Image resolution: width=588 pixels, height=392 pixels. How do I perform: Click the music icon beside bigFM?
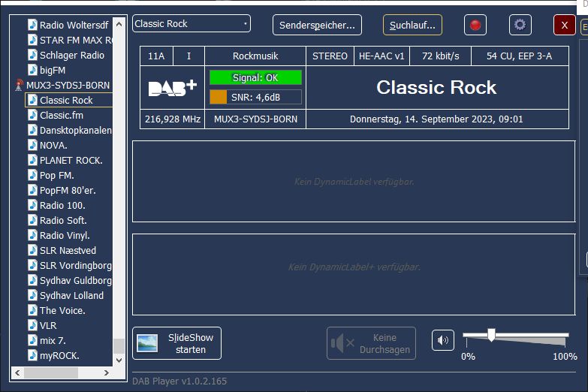[x=32, y=70]
